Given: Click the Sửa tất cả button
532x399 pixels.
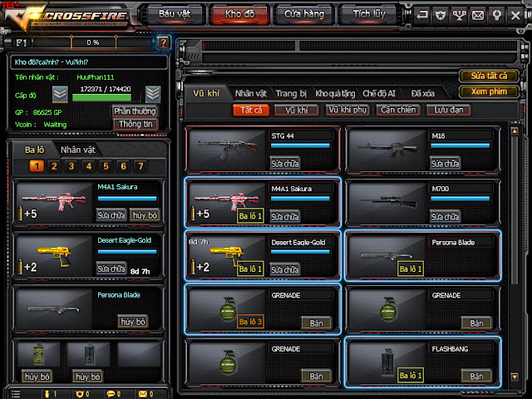Looking at the screenshot, I should click(489, 76).
